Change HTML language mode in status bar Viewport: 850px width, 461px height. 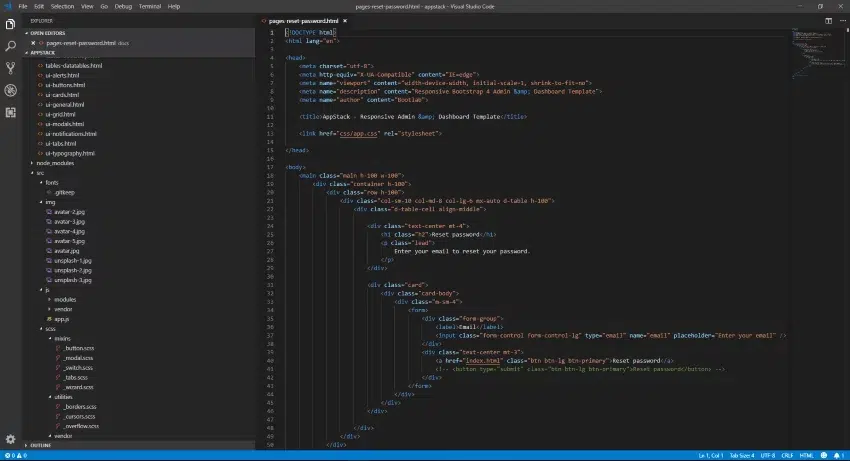(x=806, y=456)
